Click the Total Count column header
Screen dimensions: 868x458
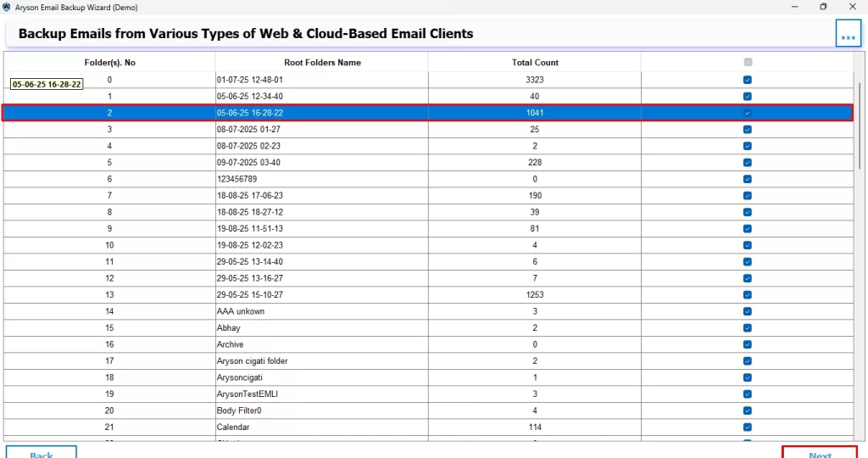tap(534, 63)
